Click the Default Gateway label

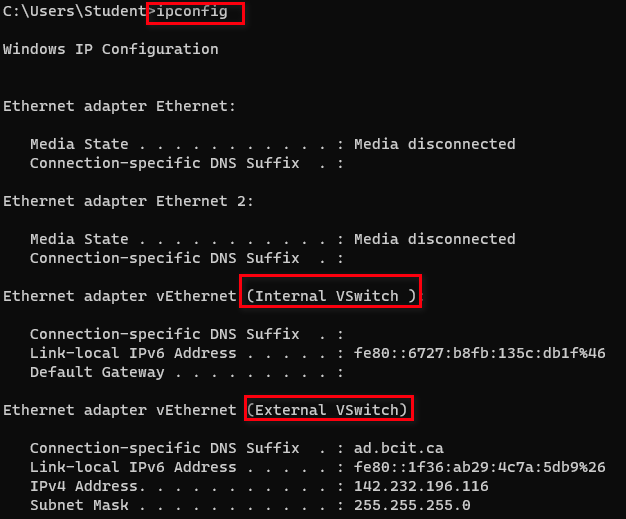(97, 372)
